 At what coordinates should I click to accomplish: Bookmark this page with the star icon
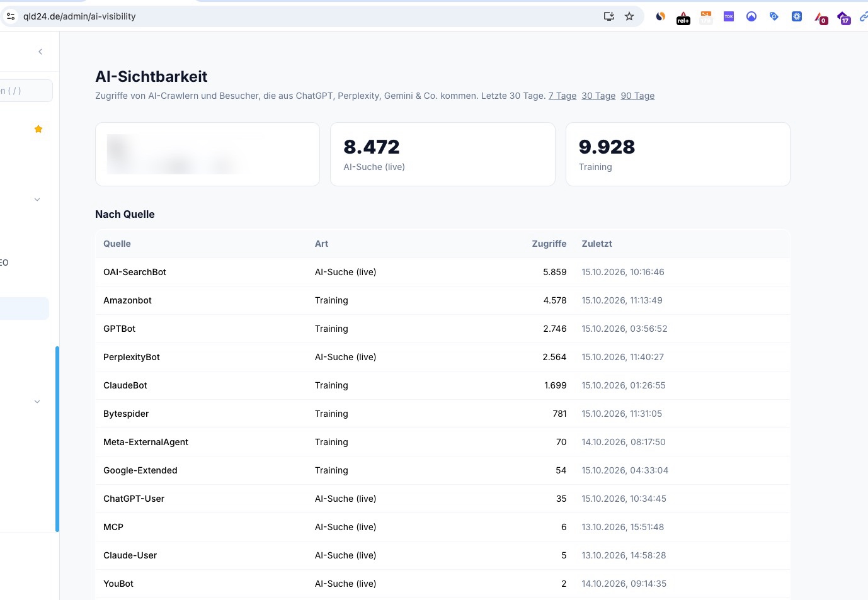click(x=629, y=16)
